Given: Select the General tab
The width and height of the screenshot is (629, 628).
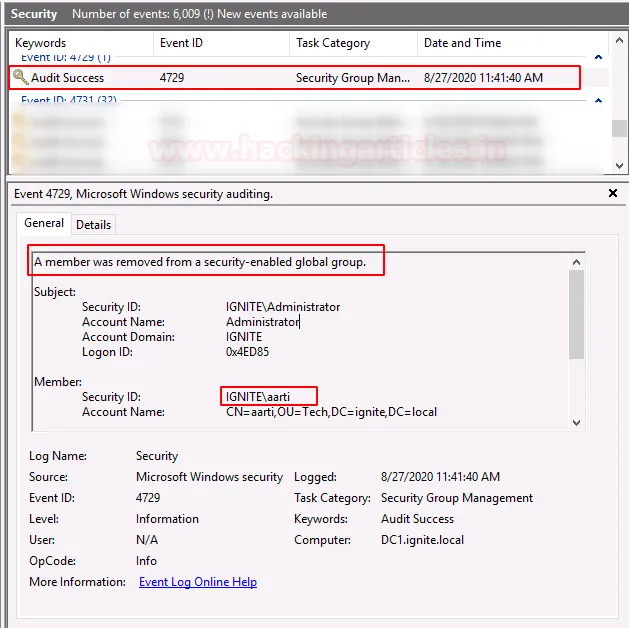Looking at the screenshot, I should pyautogui.click(x=44, y=224).
